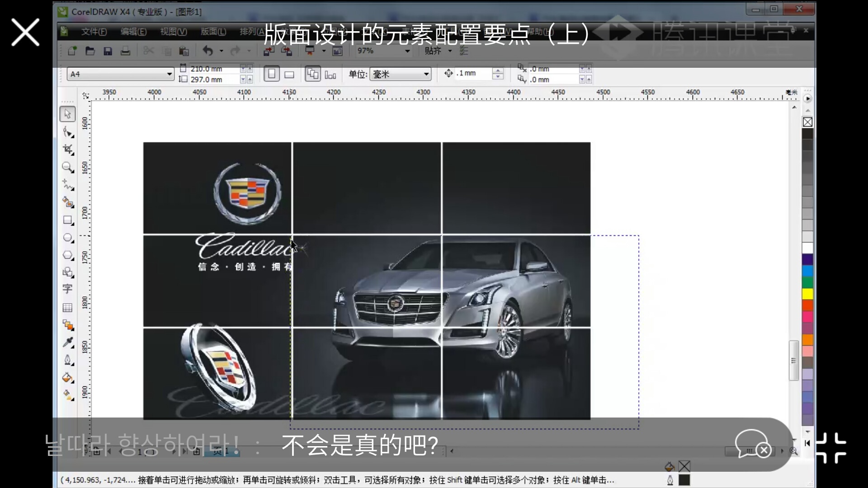Select the Text tool (字)
The image size is (868, 488).
67,289
